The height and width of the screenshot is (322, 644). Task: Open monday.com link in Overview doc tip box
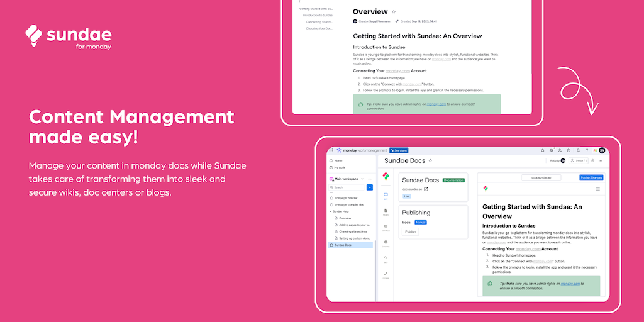tap(436, 104)
